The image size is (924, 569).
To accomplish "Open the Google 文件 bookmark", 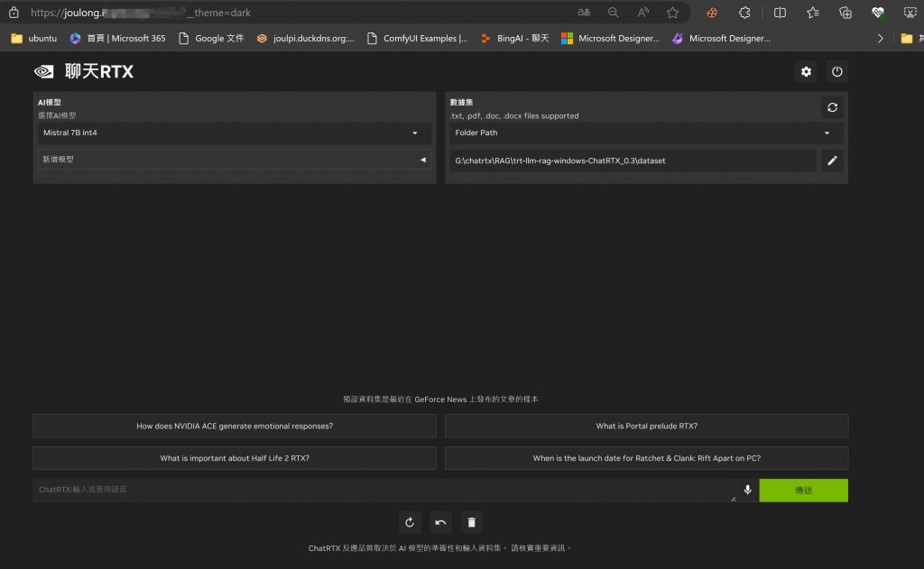I will pyautogui.click(x=211, y=38).
